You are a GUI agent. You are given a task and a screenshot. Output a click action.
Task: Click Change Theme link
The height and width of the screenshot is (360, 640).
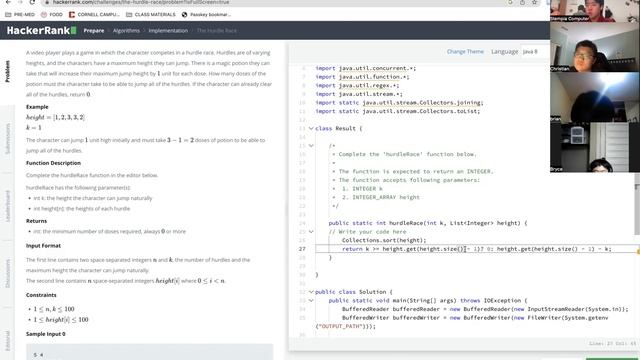(x=465, y=51)
